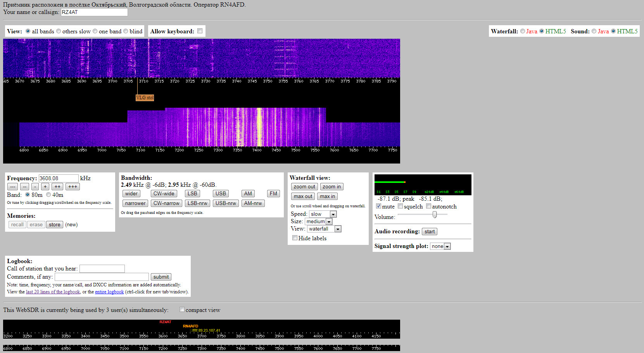This screenshot has width=644, height=353.
Task: Zoom in the waterfall view
Action: pos(332,187)
